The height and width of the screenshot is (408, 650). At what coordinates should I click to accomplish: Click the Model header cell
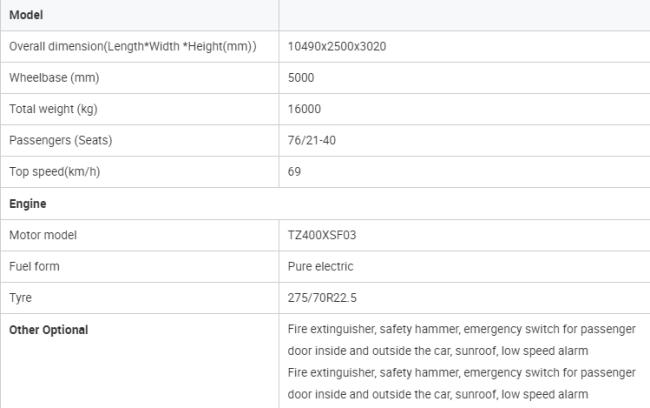[x=26, y=16]
